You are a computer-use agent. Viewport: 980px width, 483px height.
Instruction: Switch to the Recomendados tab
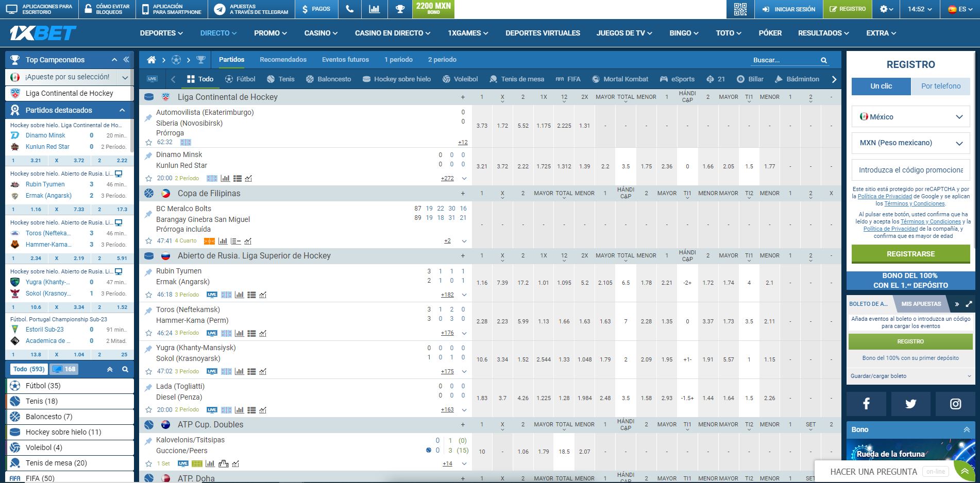coord(283,60)
